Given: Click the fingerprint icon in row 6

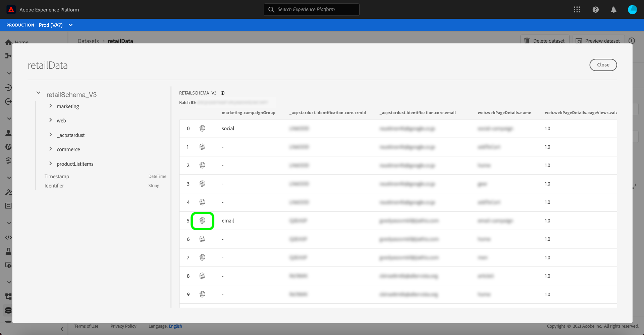Looking at the screenshot, I should click(202, 239).
